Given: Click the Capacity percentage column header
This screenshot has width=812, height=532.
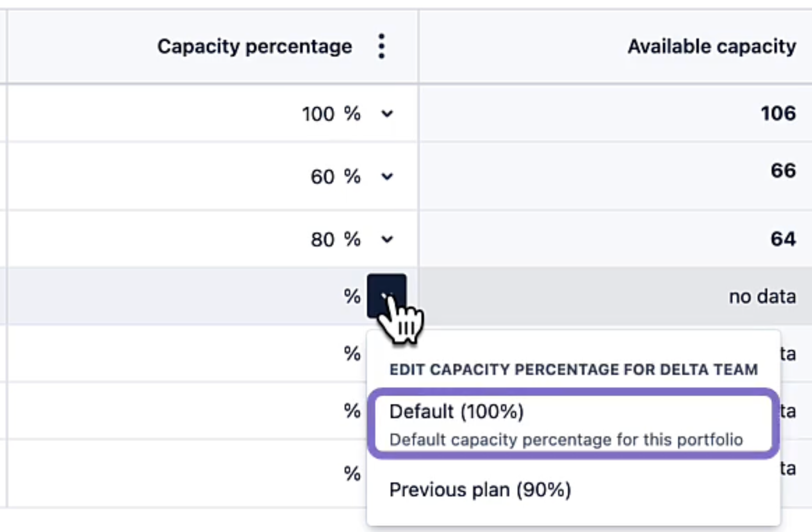Looking at the screenshot, I should (x=255, y=46).
